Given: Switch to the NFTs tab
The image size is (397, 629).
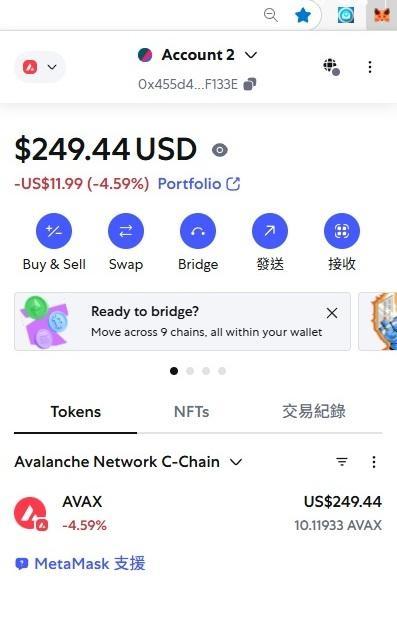Looking at the screenshot, I should click(x=191, y=412).
